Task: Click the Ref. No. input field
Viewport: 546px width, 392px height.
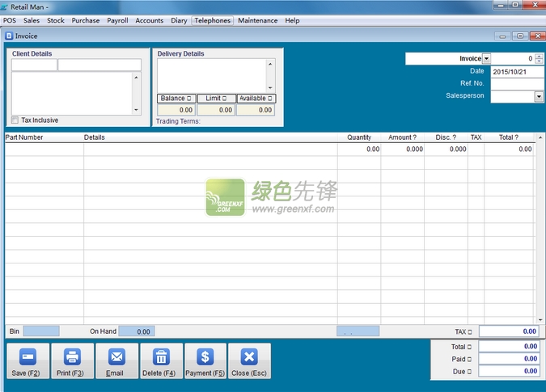Action: point(517,83)
